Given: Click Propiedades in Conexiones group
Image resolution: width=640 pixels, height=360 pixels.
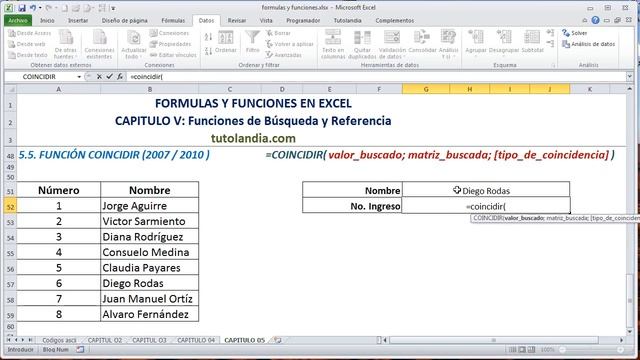Looking at the screenshot, I should pos(170,44).
